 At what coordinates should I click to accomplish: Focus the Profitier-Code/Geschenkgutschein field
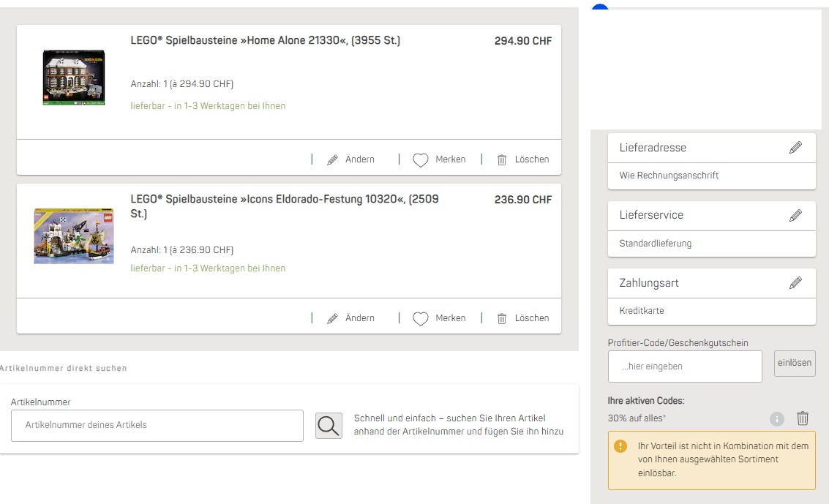point(685,366)
